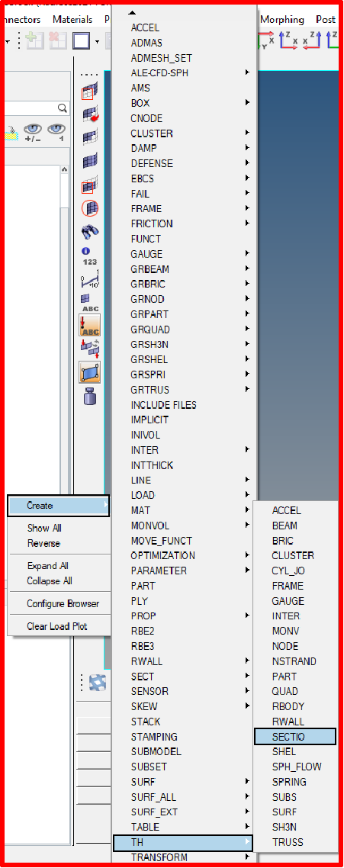Click the blue plane selection icon

(89, 372)
